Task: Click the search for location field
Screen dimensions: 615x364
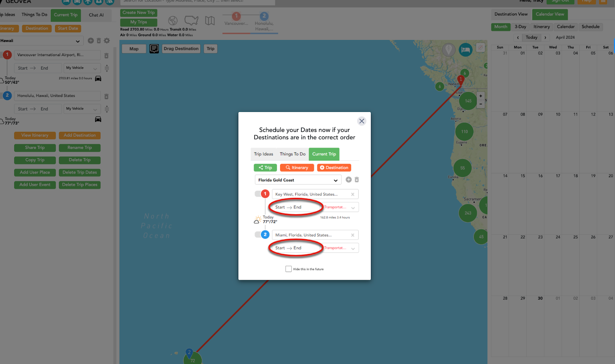Action: point(198,3)
